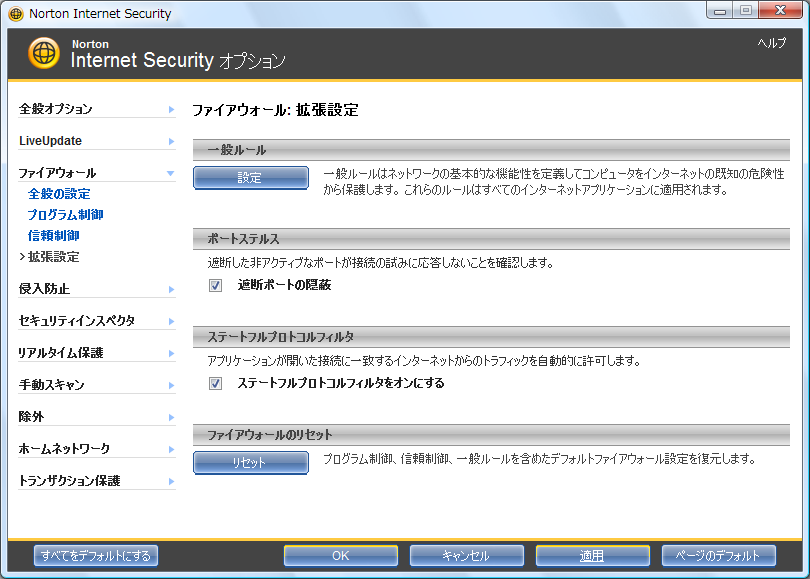Select 拡張設定 in the sidebar

(x=53, y=257)
